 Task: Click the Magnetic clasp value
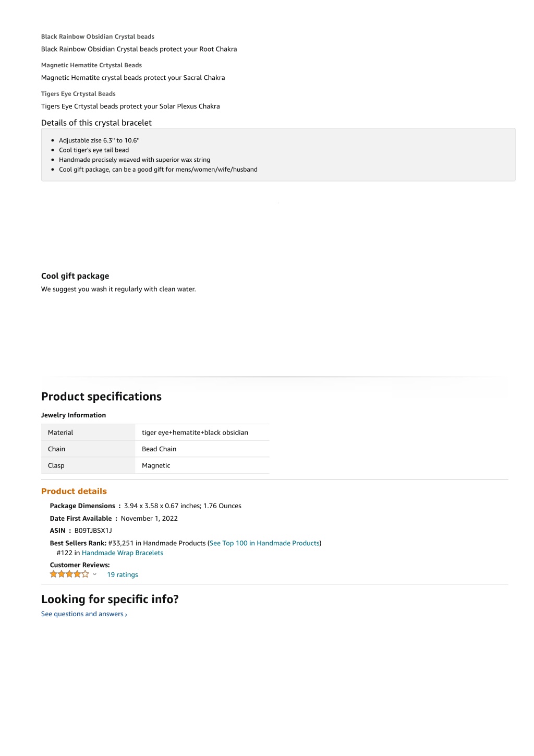tap(156, 465)
